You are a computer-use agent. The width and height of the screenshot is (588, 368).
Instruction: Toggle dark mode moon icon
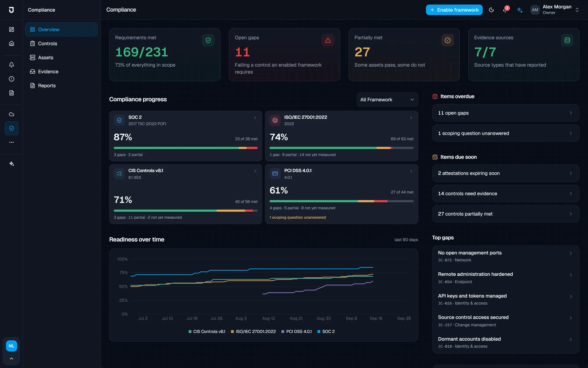click(x=491, y=10)
